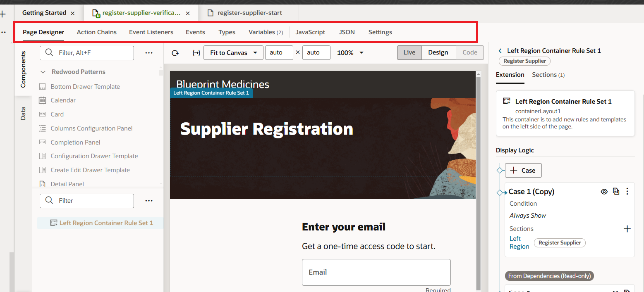The image size is (644, 292).
Task: Open the zoom percentage dropdown
Action: pos(350,52)
